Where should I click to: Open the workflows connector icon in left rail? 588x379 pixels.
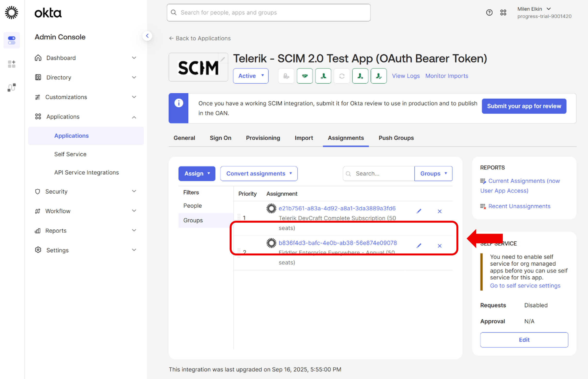pyautogui.click(x=12, y=87)
